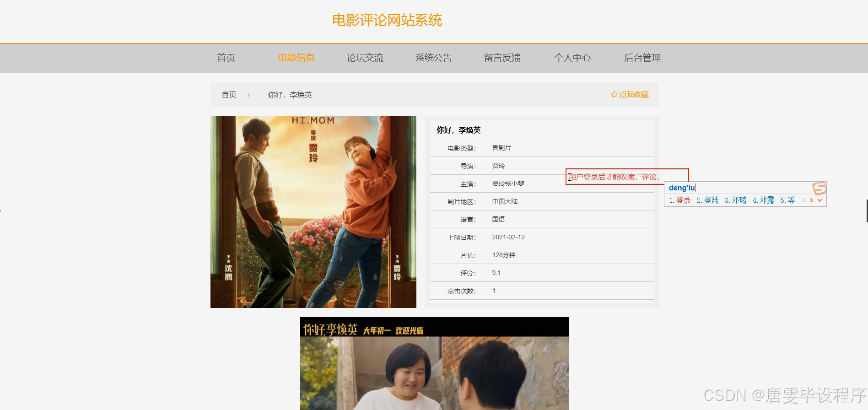
Task: Click the 导演 label
Action: click(x=468, y=166)
